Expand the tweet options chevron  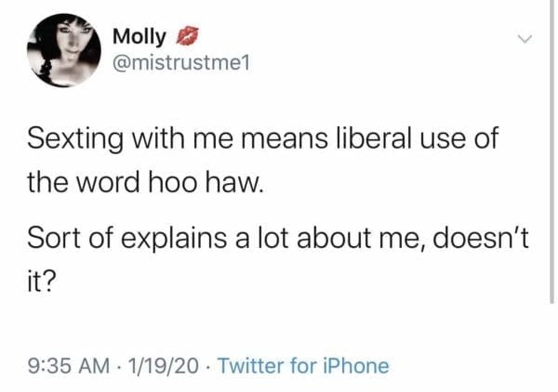(x=524, y=39)
